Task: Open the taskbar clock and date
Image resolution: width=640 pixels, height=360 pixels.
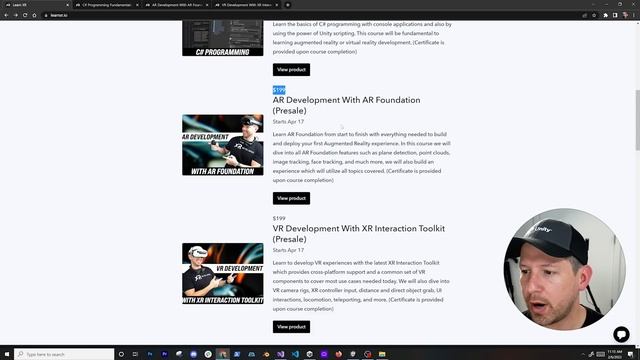Action: [x=615, y=354]
